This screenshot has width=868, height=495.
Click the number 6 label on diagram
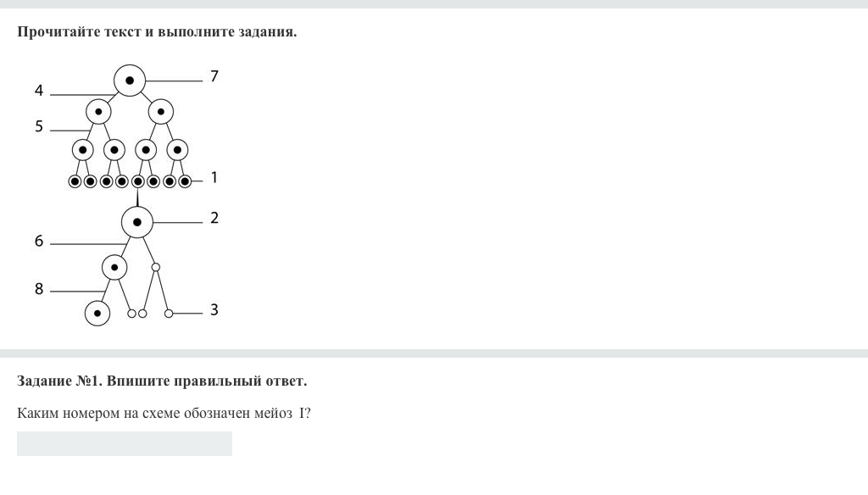click(39, 242)
